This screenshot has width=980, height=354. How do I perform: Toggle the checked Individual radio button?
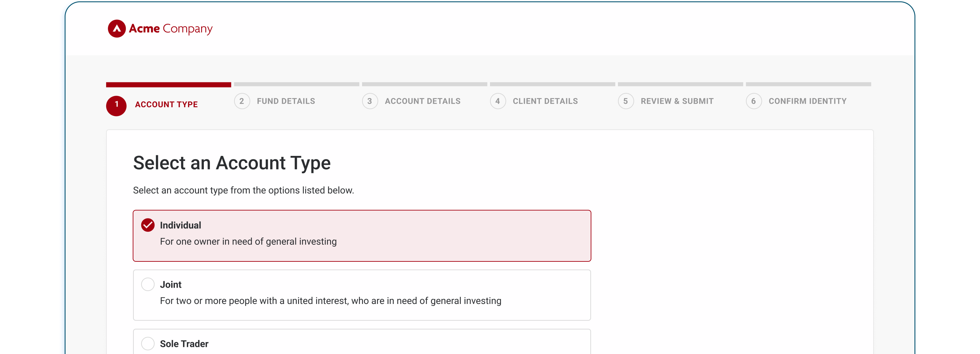click(148, 225)
